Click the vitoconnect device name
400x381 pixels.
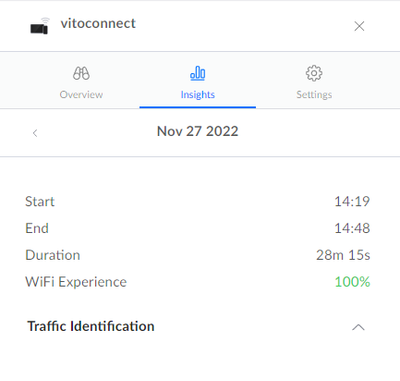coord(98,24)
